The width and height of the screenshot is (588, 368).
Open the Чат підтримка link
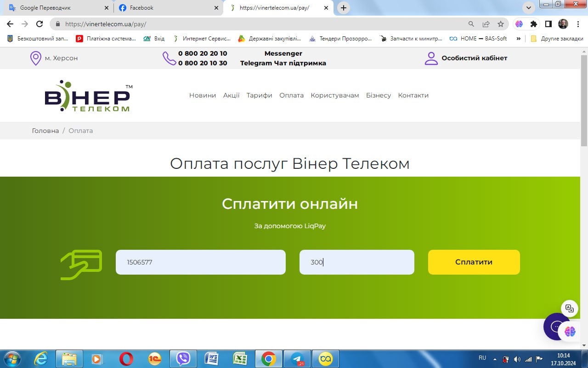(300, 63)
